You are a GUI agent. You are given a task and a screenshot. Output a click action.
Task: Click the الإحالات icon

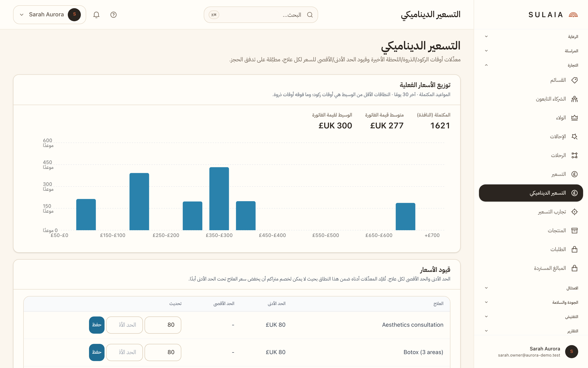tap(574, 137)
